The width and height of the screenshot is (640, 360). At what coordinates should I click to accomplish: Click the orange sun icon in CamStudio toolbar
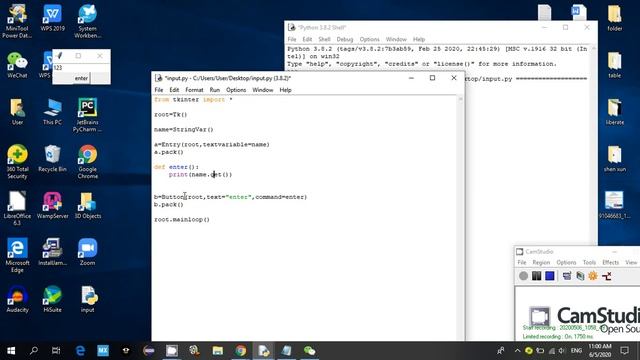593,276
